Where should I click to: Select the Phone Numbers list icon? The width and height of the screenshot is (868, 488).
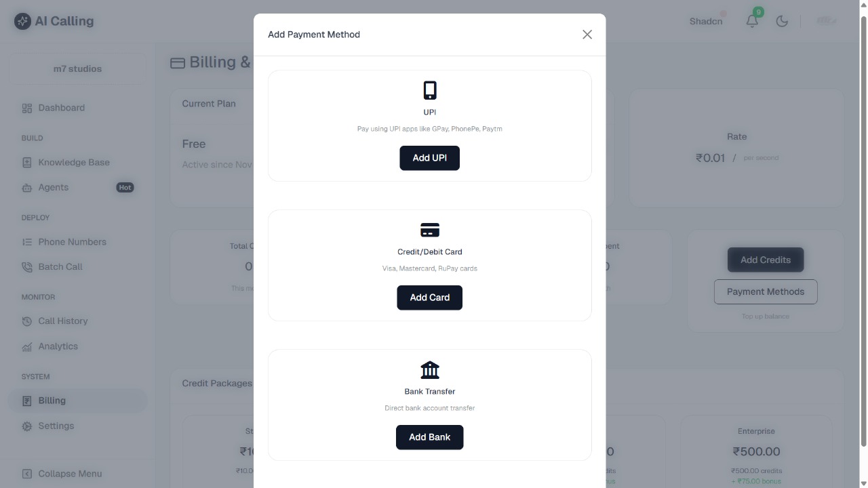pos(26,241)
